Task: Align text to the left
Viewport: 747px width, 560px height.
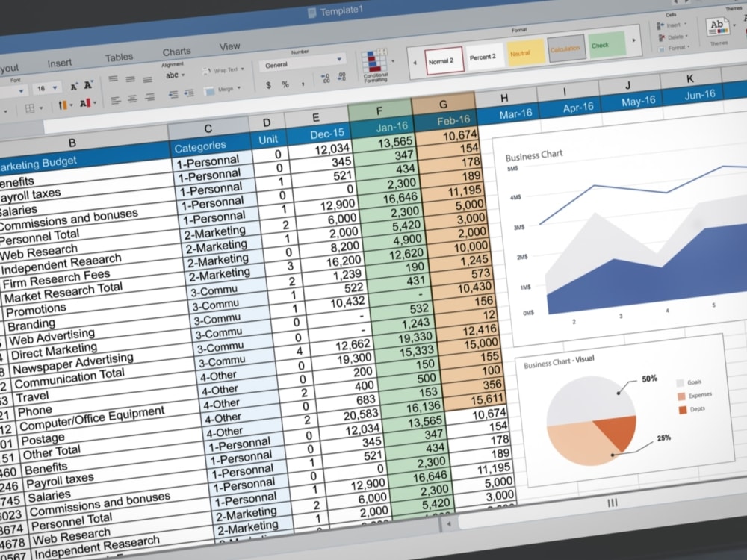Action: pos(115,101)
